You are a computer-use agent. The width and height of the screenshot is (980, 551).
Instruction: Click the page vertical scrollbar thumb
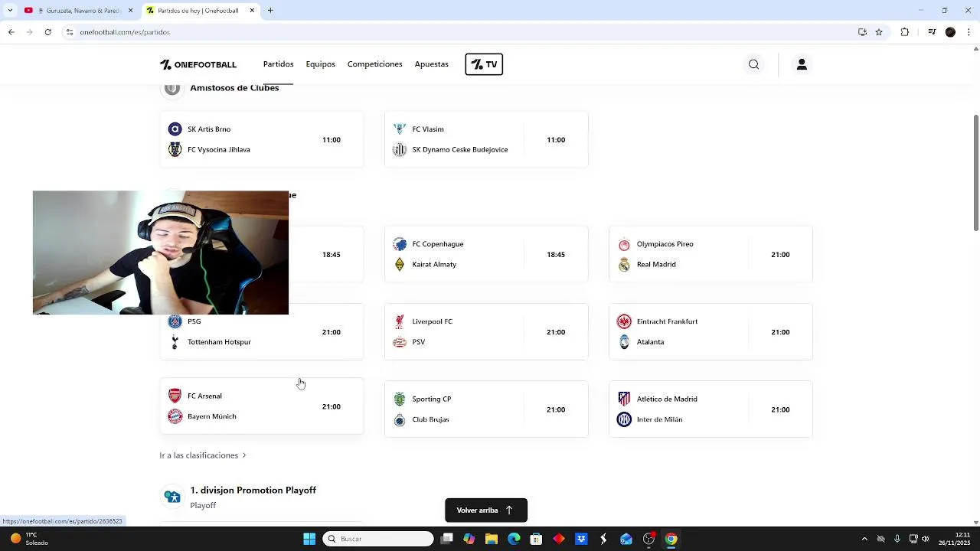pyautogui.click(x=975, y=172)
